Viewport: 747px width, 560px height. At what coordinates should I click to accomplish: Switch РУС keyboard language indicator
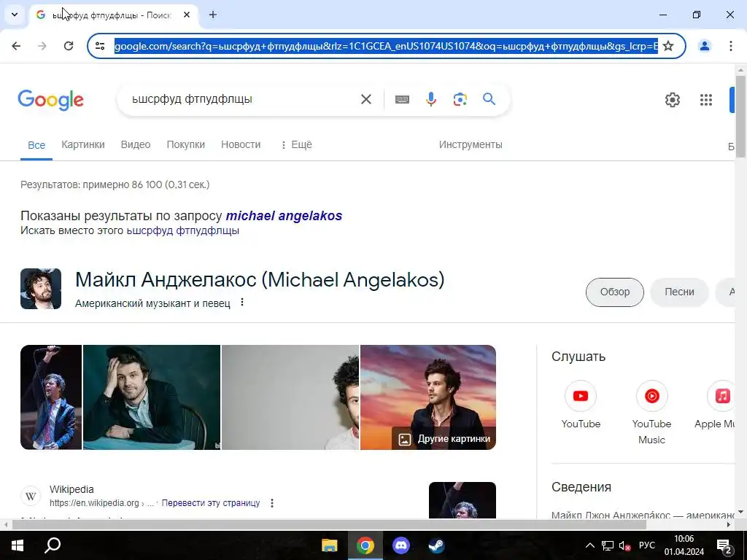[647, 545]
